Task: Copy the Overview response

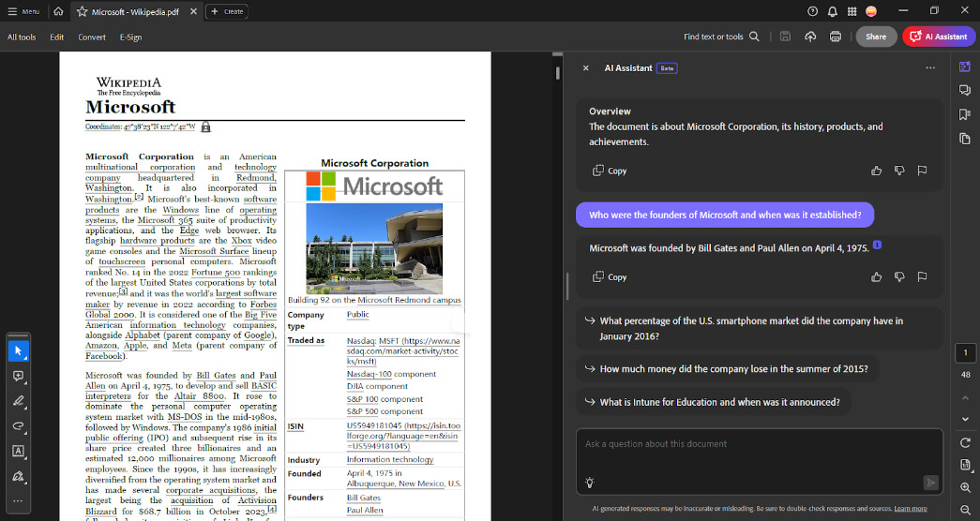Action: point(610,171)
